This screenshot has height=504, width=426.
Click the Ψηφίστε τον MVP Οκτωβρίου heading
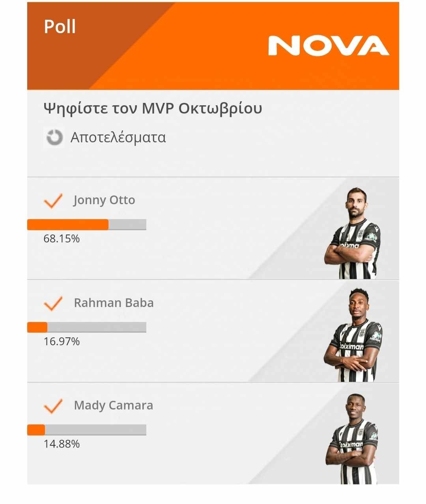(153, 108)
